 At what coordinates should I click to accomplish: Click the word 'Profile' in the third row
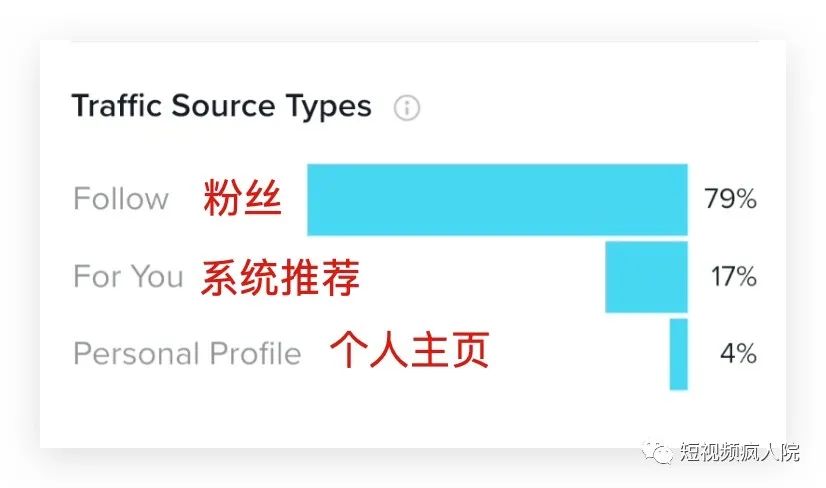pyautogui.click(x=255, y=354)
